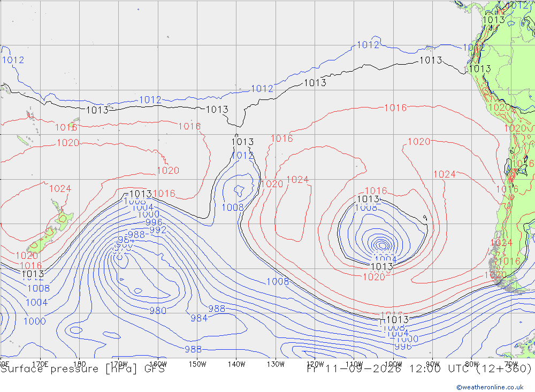The width and height of the screenshot is (535, 392).
Task: Click the 170E longitude axis label
Action: [x=40, y=364]
